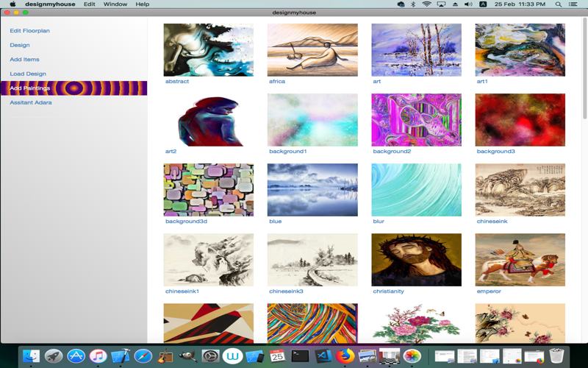Select Add Items in sidebar

(24, 60)
